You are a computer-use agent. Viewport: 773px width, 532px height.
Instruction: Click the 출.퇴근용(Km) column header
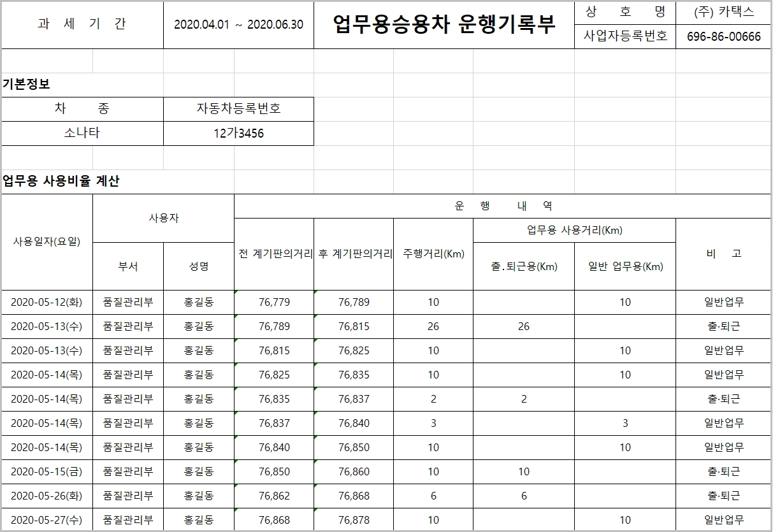tap(523, 266)
